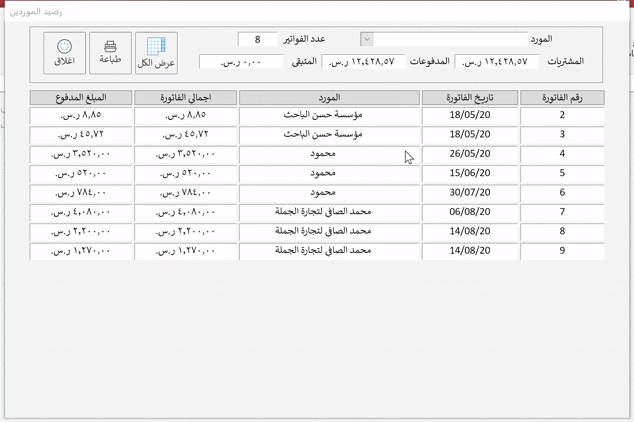Click inside the المورد combo box field
Screen dimensions: 634x422
(450, 39)
